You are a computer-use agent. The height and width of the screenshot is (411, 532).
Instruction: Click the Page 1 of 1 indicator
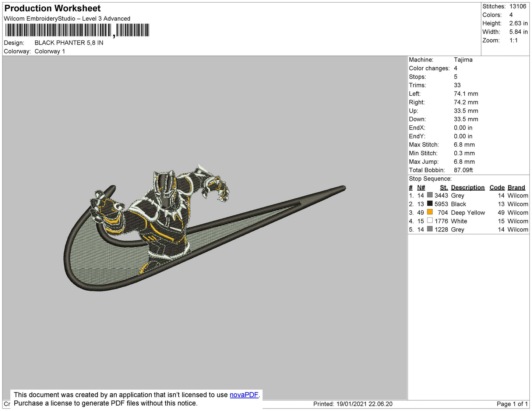tap(512, 404)
